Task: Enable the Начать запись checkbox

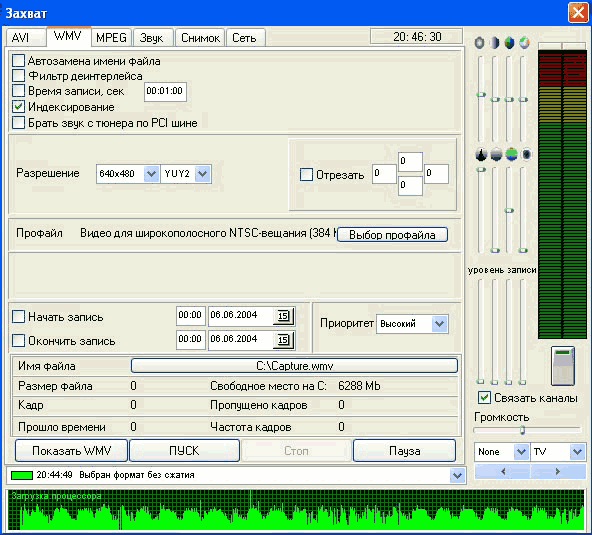Action: pyautogui.click(x=18, y=316)
